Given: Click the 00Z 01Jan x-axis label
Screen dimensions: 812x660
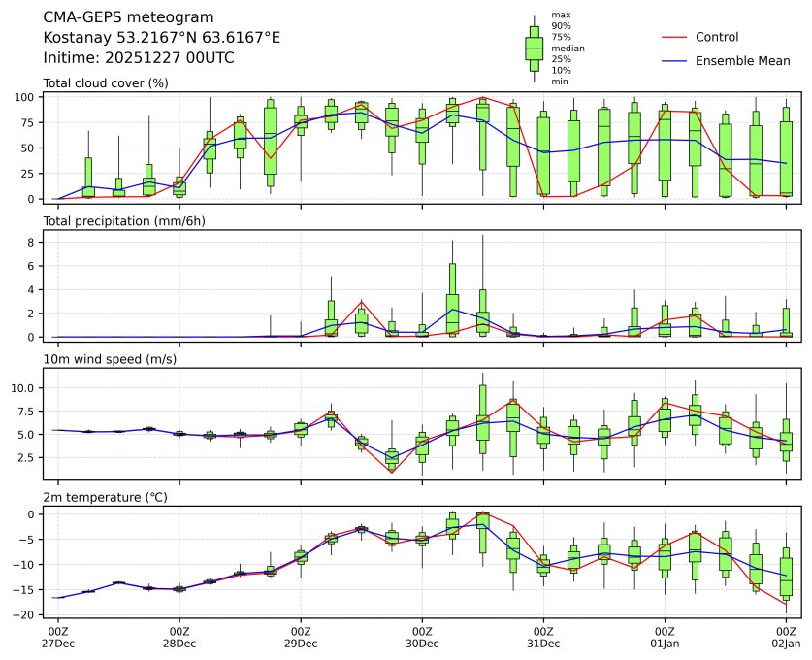Looking at the screenshot, I should (665, 637).
